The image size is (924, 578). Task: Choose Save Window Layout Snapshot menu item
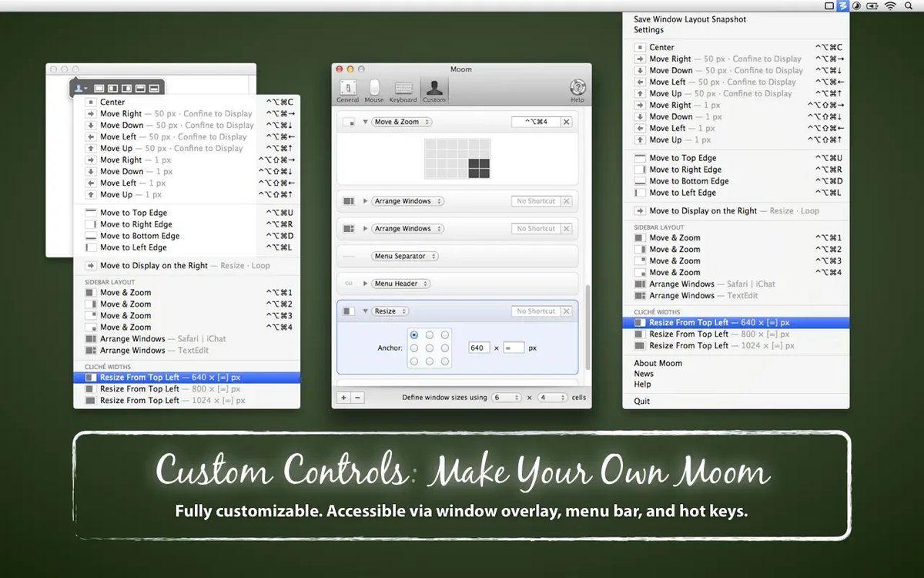click(x=689, y=19)
